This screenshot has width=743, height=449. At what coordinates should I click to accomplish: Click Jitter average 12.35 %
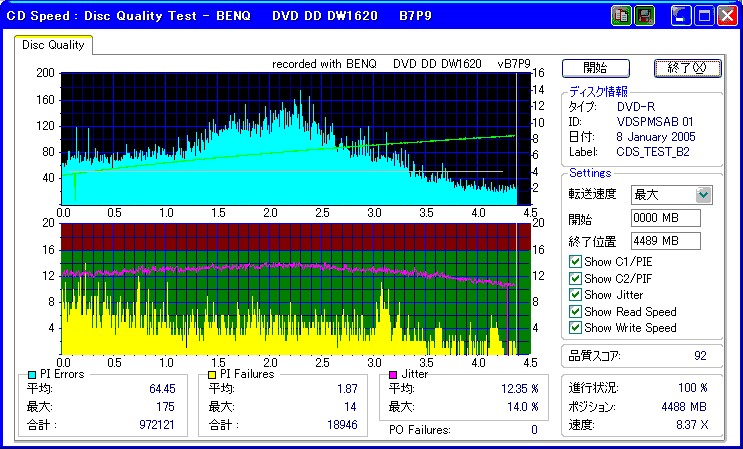[520, 389]
